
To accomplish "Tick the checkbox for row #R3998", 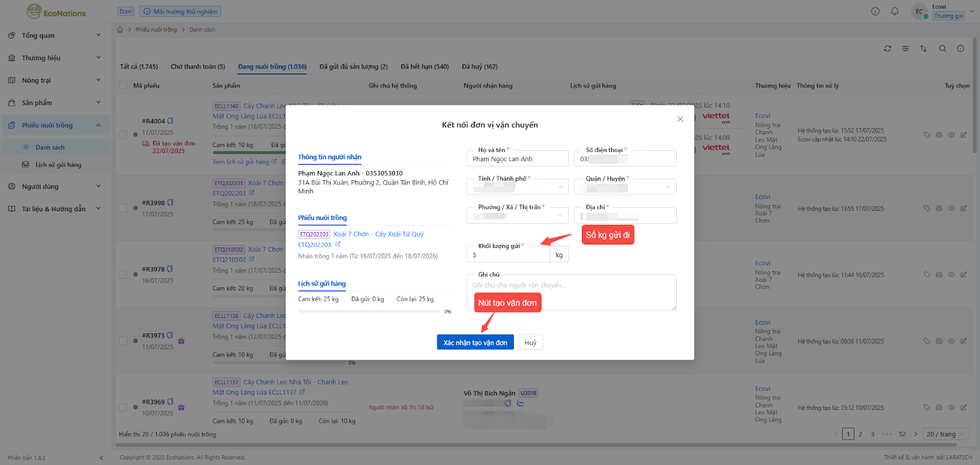I will point(123,208).
